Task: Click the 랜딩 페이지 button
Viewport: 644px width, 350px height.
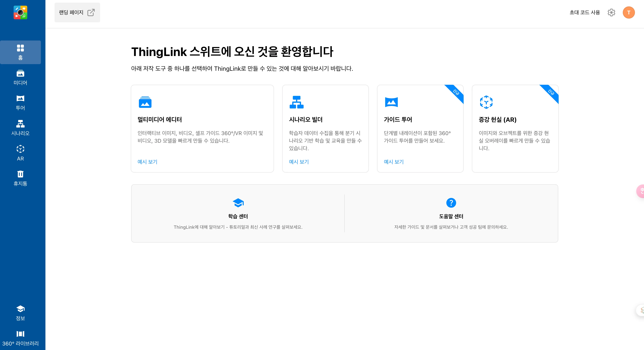Action: click(77, 12)
